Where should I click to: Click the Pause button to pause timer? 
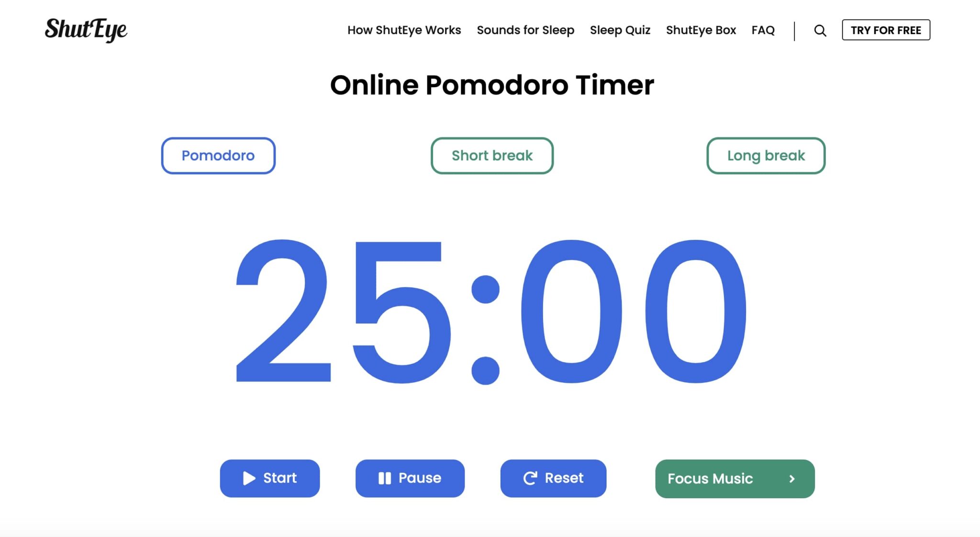tap(410, 478)
